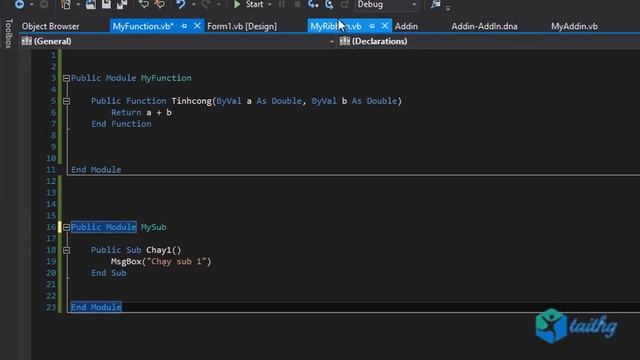Screen dimensions: 640x360
Task: Click the MyFunction module name
Action: [166, 78]
